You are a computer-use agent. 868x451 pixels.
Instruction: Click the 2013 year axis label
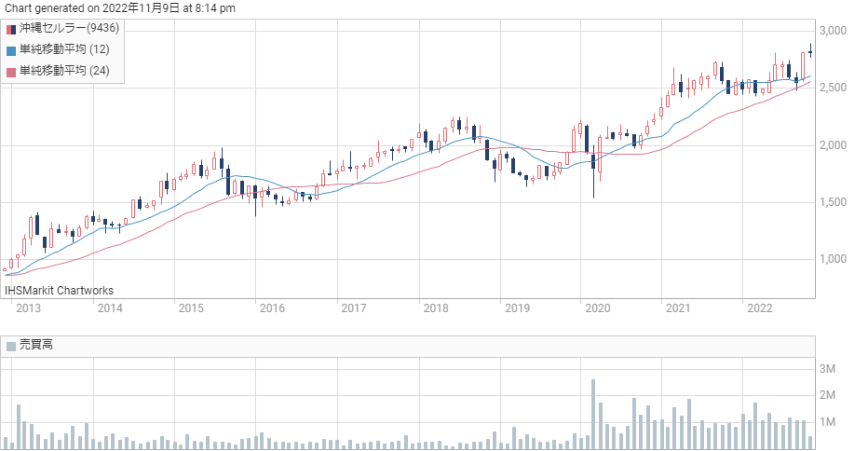click(28, 308)
